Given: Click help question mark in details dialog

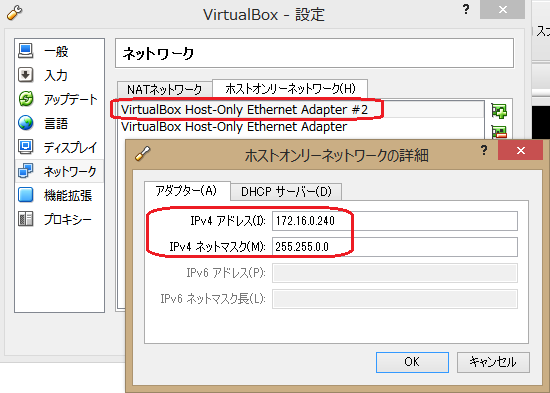Looking at the screenshot, I should 484,151.
